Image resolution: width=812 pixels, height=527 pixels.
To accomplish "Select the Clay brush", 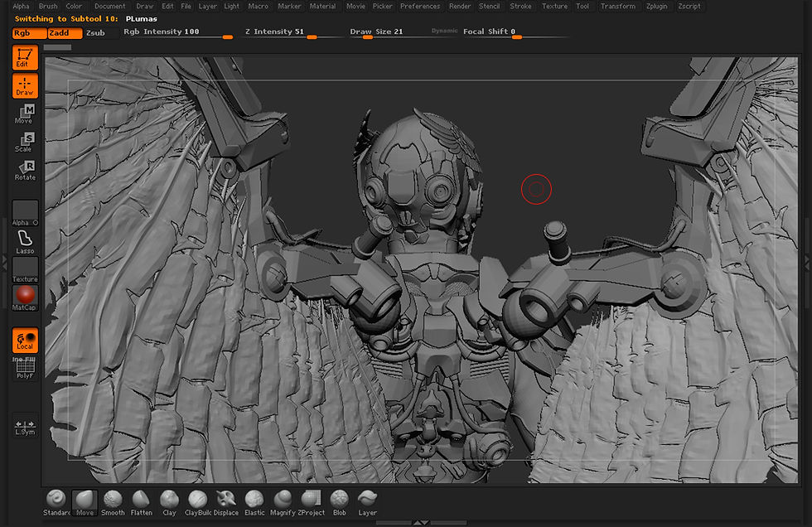I will tap(169, 500).
